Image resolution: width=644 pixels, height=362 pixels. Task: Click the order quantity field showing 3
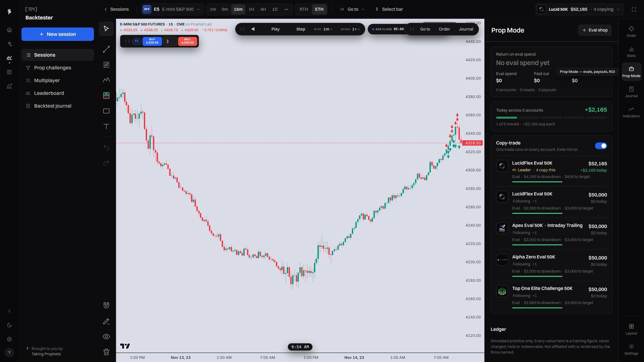[x=170, y=41]
